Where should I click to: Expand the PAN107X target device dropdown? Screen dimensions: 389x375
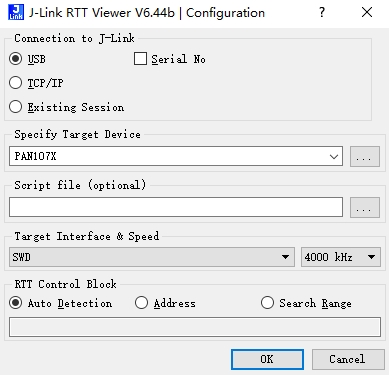coord(334,156)
